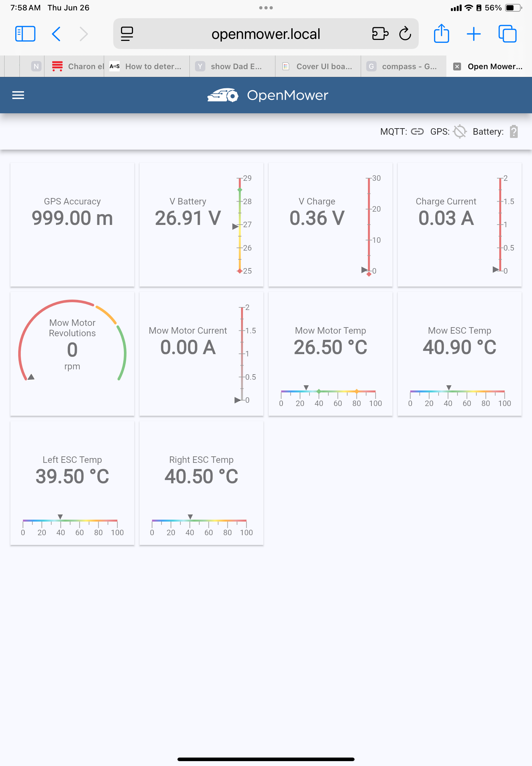Click the Mow Motor Revolutions radial gauge
The height and width of the screenshot is (766, 532).
tap(72, 340)
